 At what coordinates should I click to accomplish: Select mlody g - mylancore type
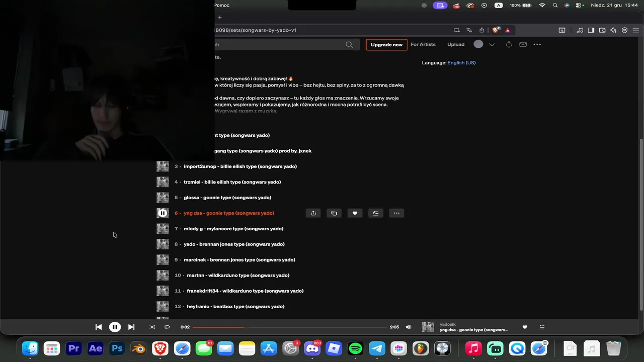tap(233, 229)
